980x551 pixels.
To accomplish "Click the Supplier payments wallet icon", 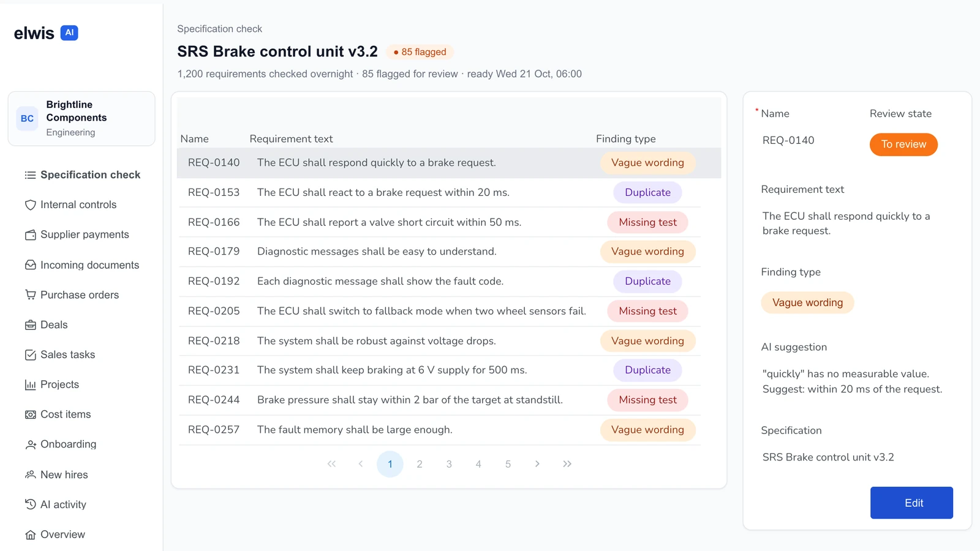I will tap(30, 235).
